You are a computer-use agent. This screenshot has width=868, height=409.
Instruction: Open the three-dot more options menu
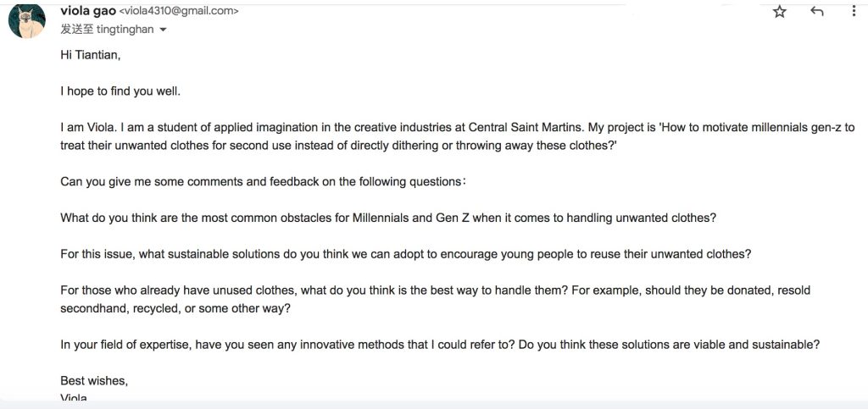point(853,11)
